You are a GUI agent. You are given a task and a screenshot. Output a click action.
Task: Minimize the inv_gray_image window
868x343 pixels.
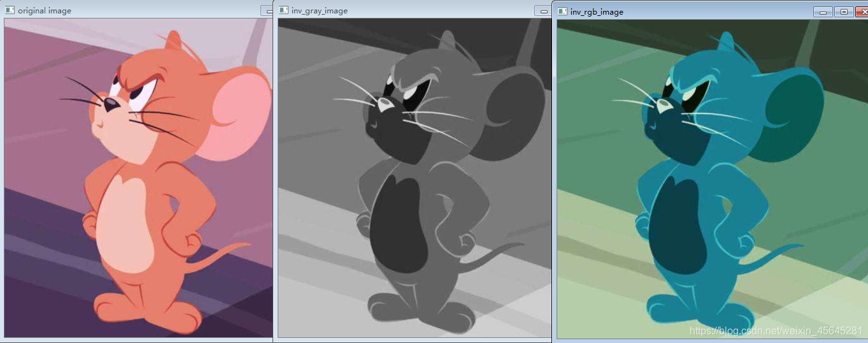coord(543,11)
